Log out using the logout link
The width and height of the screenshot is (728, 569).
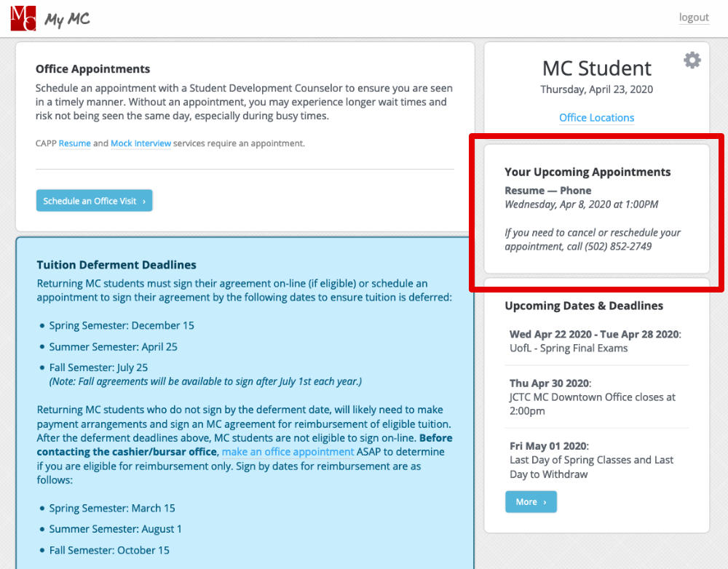[693, 17]
